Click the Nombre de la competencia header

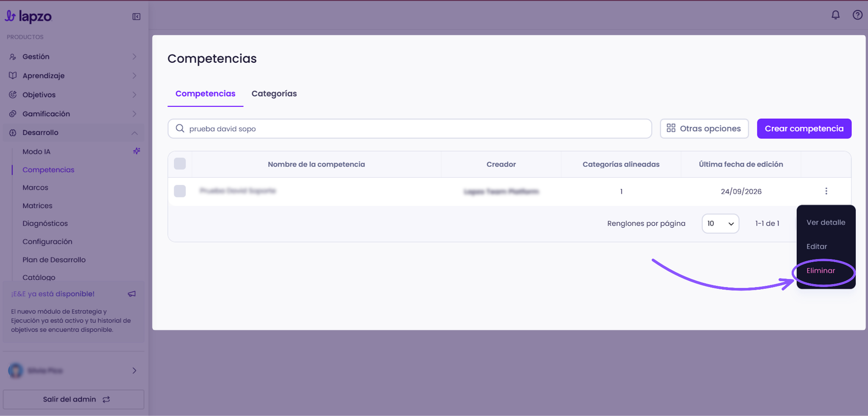316,164
